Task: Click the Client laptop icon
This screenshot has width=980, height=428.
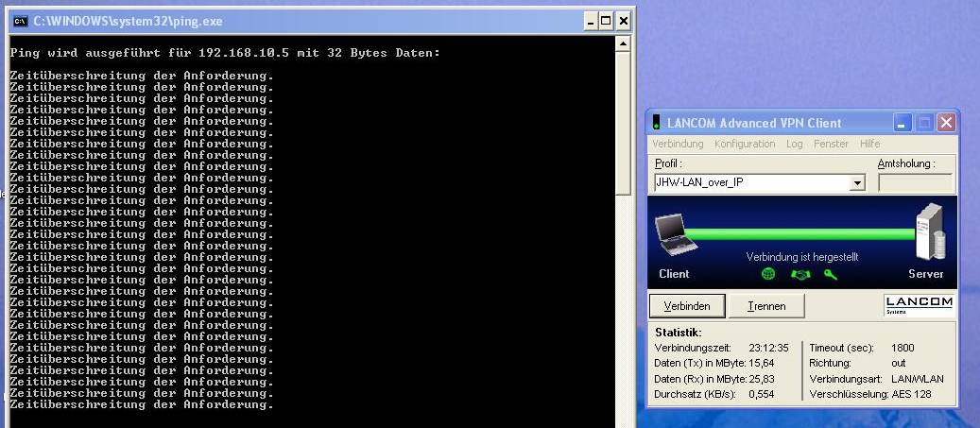Action: [675, 234]
